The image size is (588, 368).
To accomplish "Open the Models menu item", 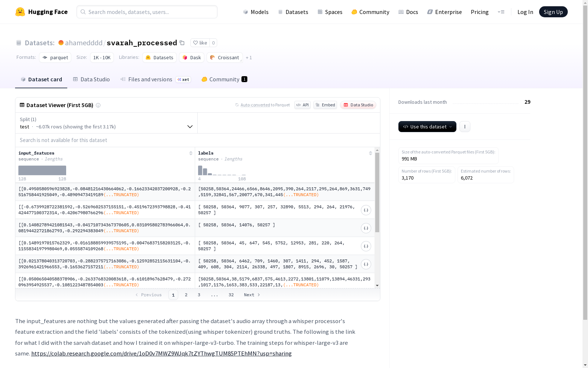I will [x=256, y=12].
